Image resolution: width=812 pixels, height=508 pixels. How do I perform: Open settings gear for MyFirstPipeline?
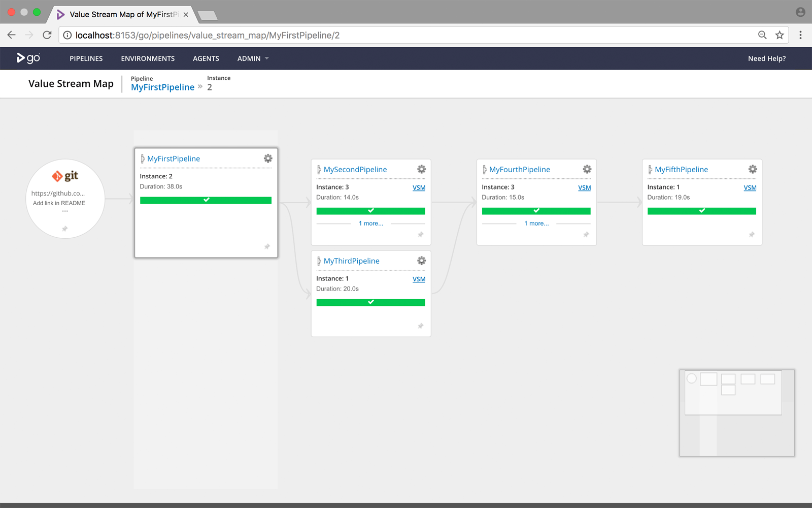(268, 158)
